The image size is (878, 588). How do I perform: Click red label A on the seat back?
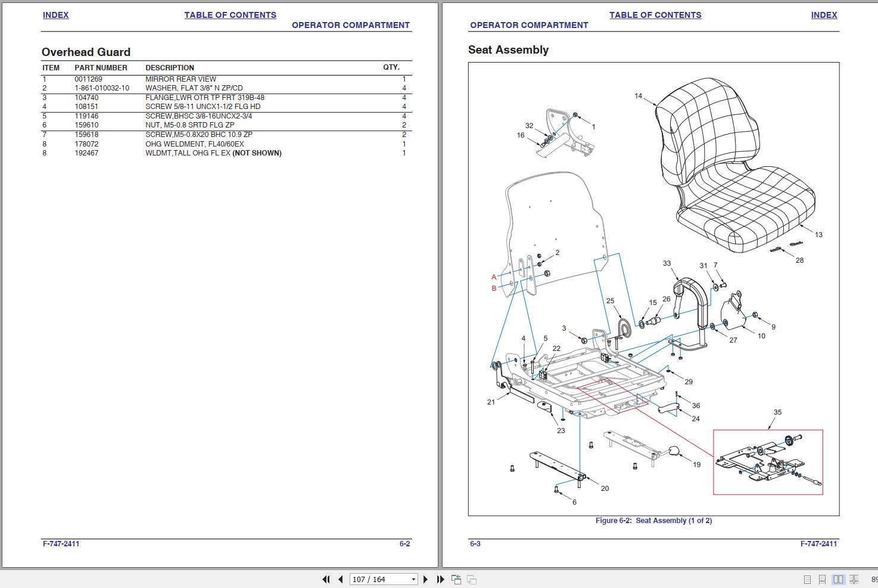(x=494, y=277)
